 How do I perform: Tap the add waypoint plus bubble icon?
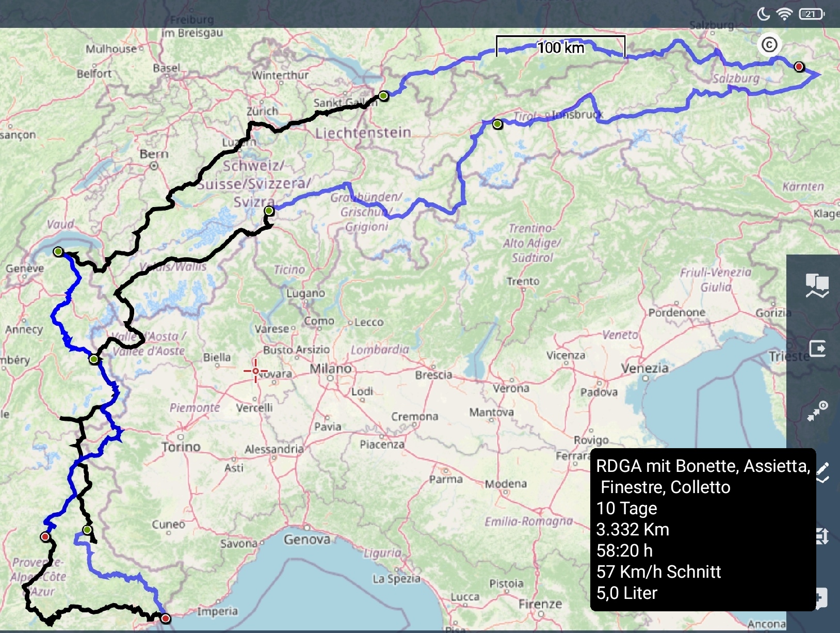(822, 598)
